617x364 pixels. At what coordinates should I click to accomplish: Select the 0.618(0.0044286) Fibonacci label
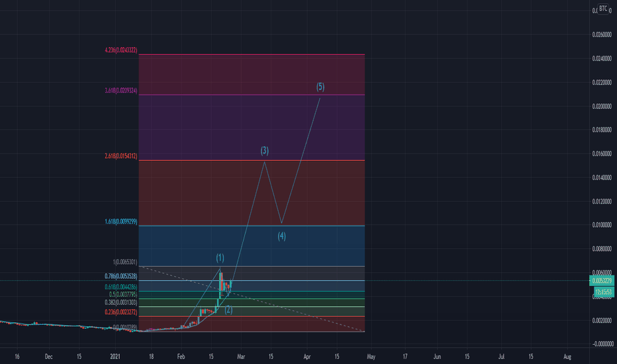pyautogui.click(x=121, y=287)
